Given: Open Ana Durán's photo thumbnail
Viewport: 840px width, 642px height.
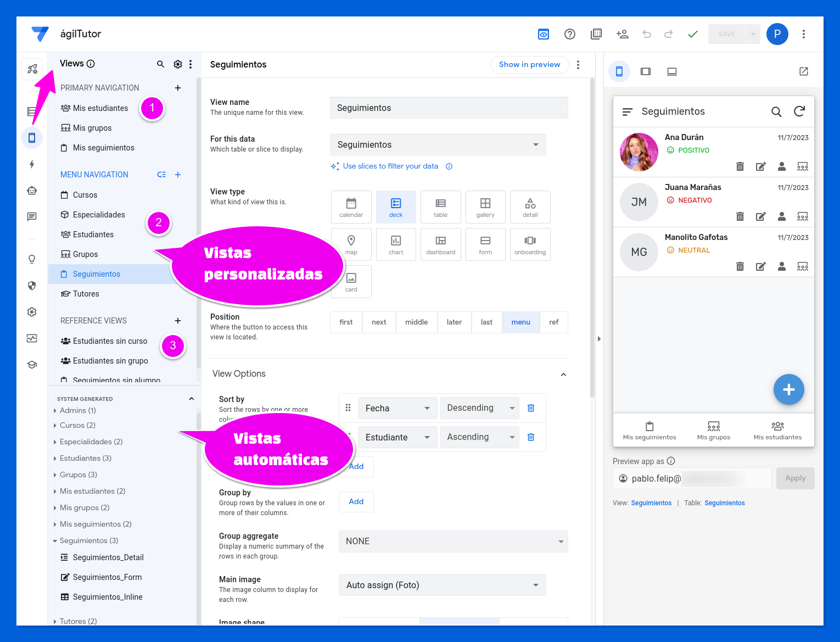Looking at the screenshot, I should click(x=639, y=152).
